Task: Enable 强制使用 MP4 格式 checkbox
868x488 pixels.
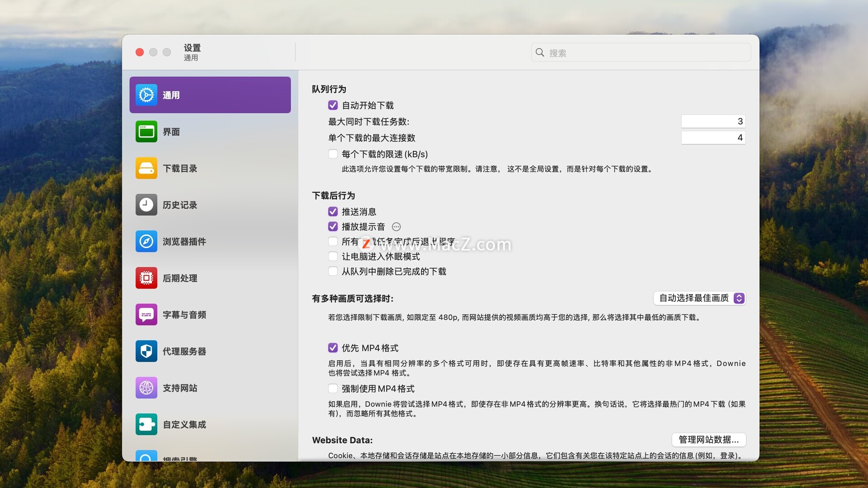Action: (x=333, y=389)
